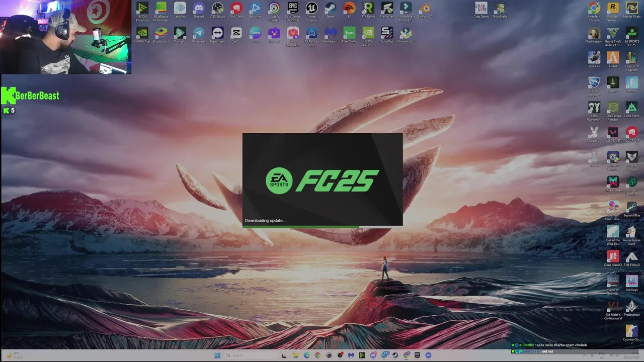Open the Machinarium desktop shortcut
The width and height of the screenshot is (644, 362).
(x=594, y=35)
